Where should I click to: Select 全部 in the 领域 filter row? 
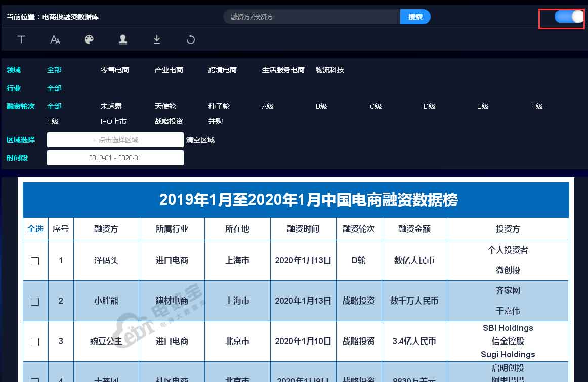pos(54,70)
